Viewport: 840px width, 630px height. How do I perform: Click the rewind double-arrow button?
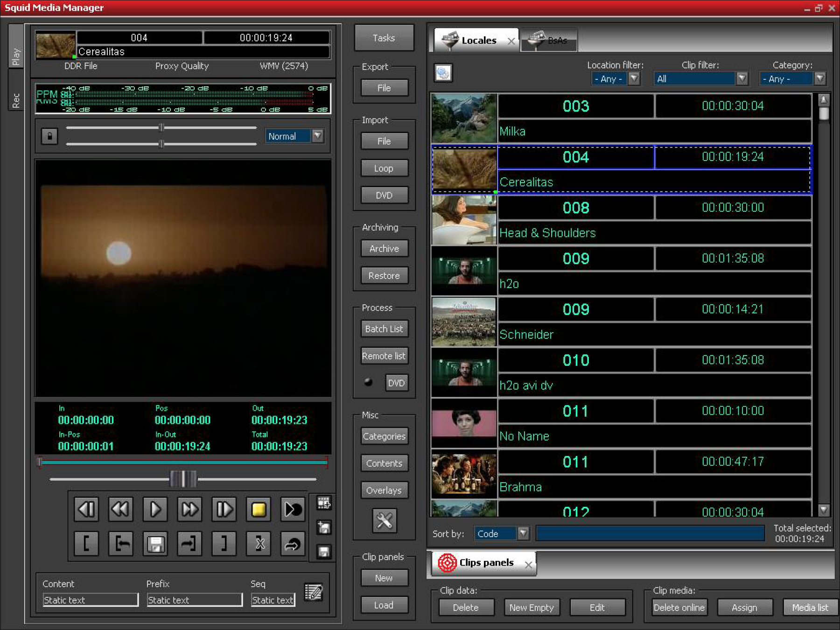[x=120, y=509]
